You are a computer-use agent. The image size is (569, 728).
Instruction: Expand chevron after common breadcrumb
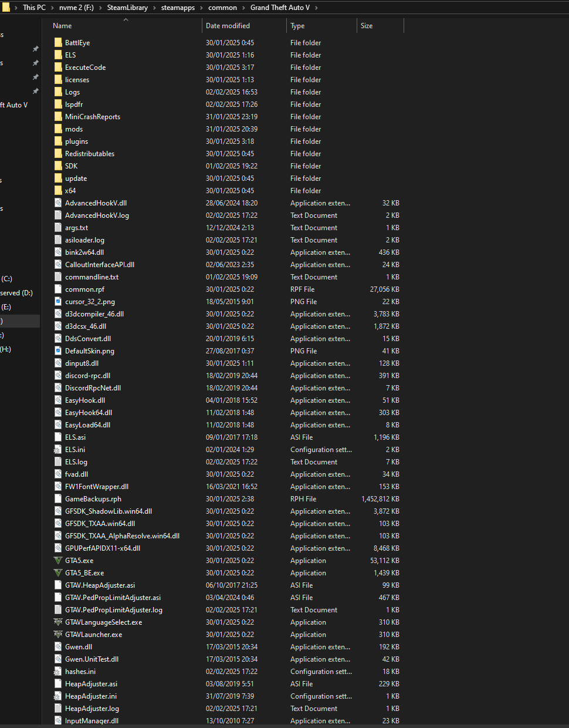[243, 8]
